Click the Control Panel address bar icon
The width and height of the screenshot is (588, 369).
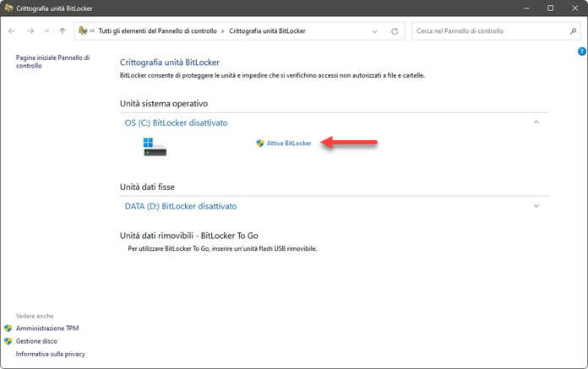pos(83,30)
